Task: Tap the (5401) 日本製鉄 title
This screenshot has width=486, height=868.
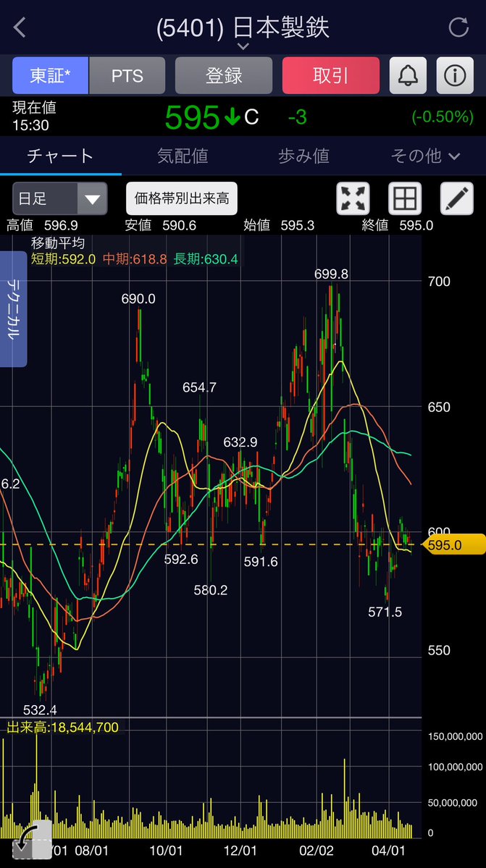Action: coord(243,28)
